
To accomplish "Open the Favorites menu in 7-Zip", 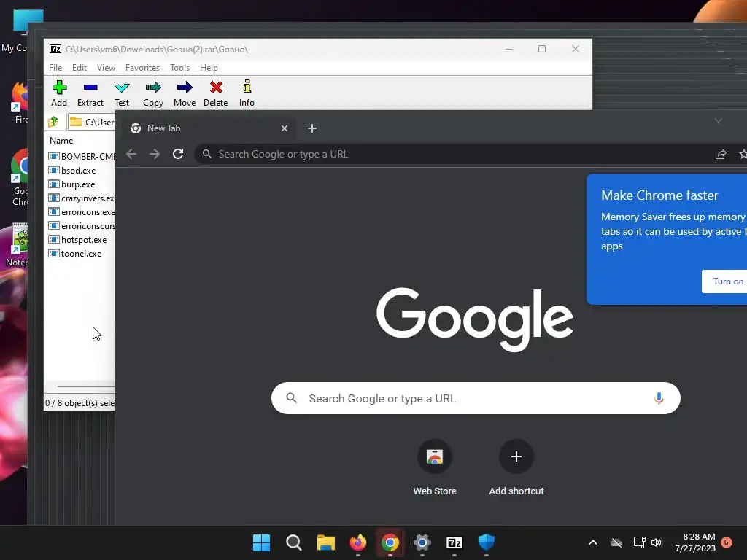I will pyautogui.click(x=142, y=68).
